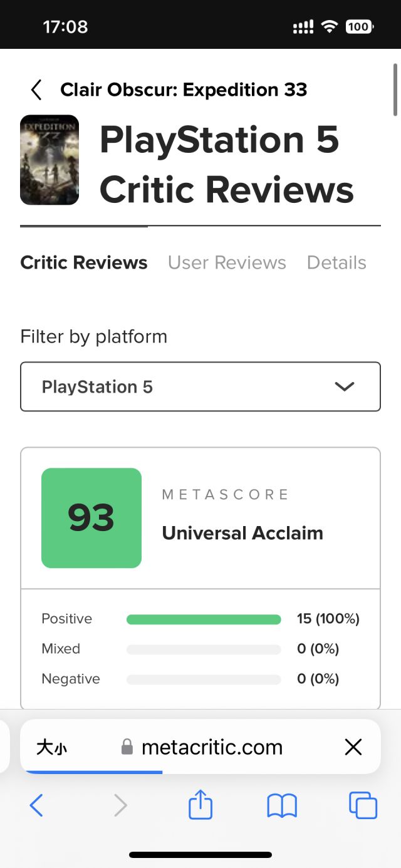Image resolution: width=401 pixels, height=868 pixels.
Task: Open Safari tabs overview icon
Action: 363,805
